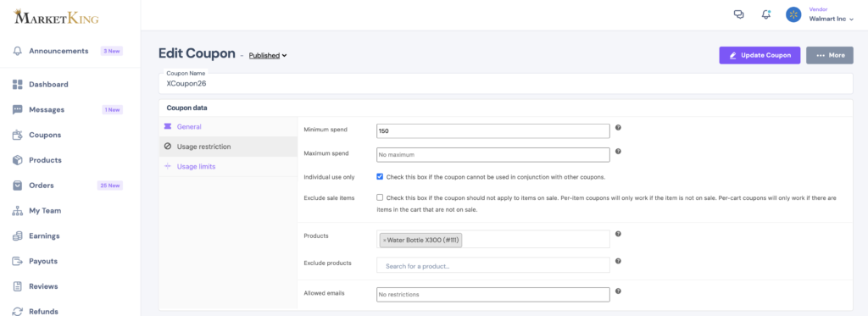
Task: Go to the Products page
Action: [x=46, y=160]
